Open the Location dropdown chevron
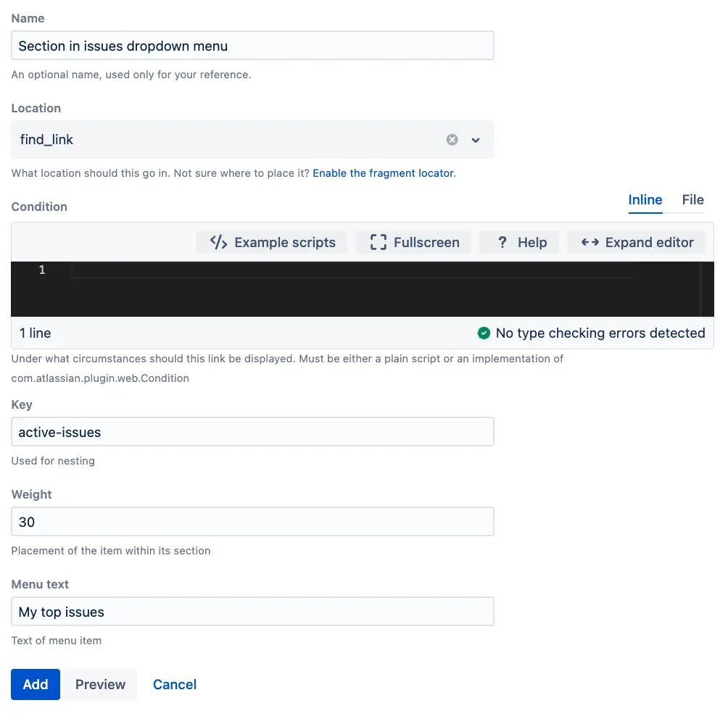 (476, 140)
